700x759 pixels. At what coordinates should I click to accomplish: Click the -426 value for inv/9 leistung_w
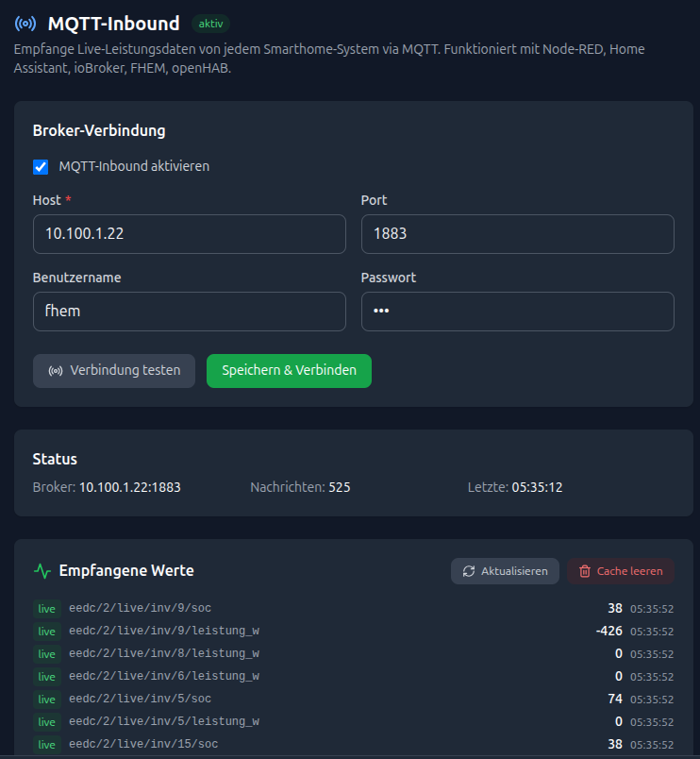tap(608, 631)
